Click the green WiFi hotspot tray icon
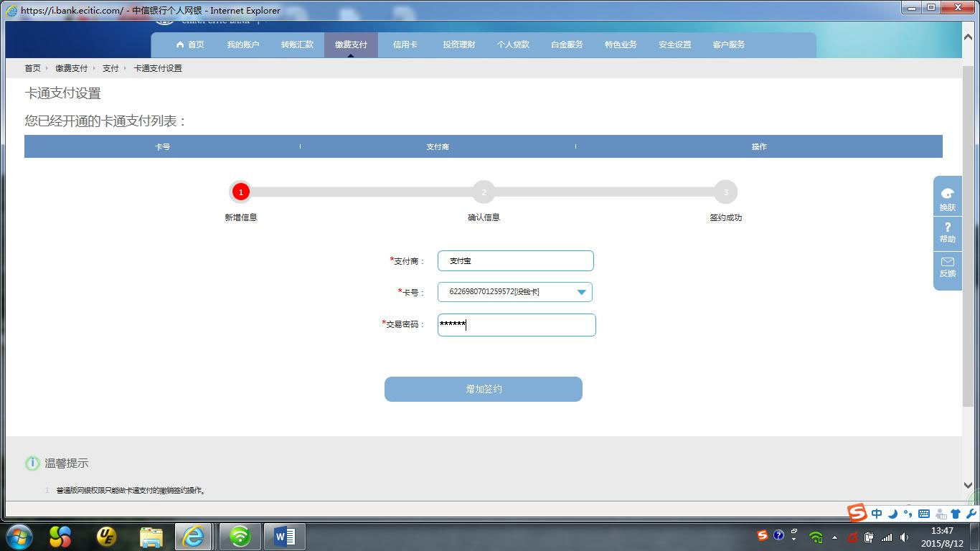The height and width of the screenshot is (551, 980). click(x=816, y=537)
